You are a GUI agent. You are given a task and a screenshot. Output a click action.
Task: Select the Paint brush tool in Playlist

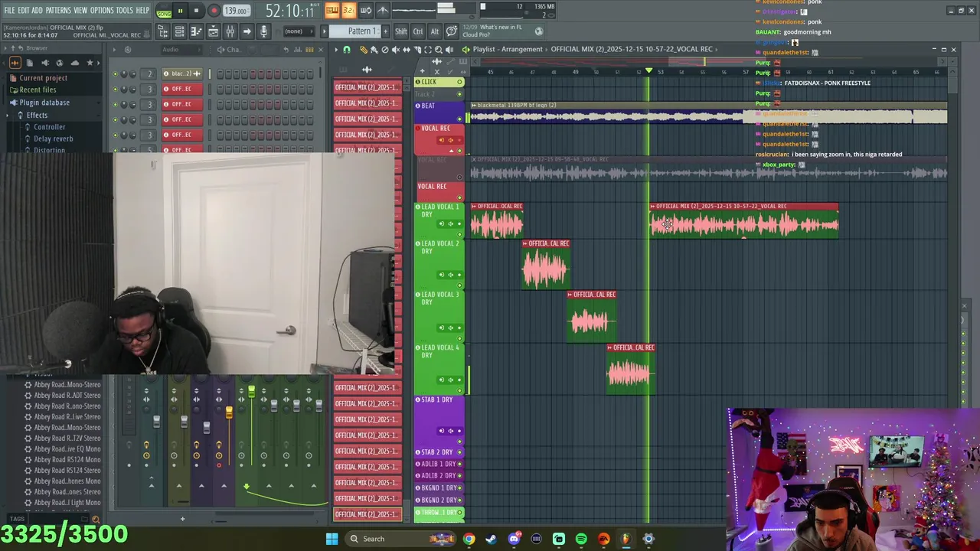click(374, 50)
